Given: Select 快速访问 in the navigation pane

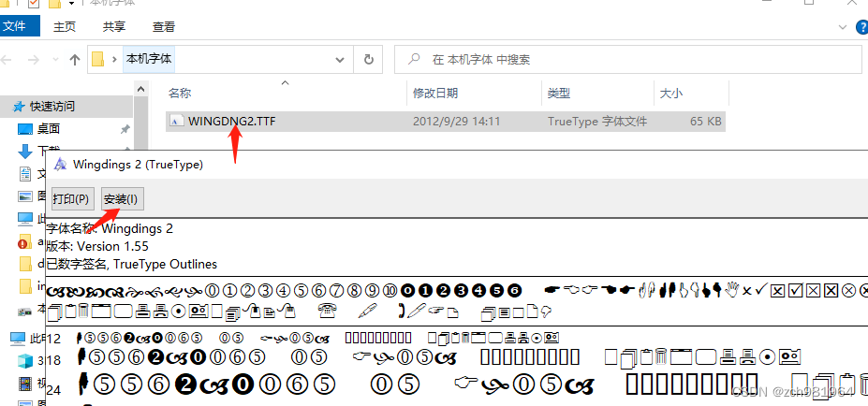Looking at the screenshot, I should coord(66,107).
